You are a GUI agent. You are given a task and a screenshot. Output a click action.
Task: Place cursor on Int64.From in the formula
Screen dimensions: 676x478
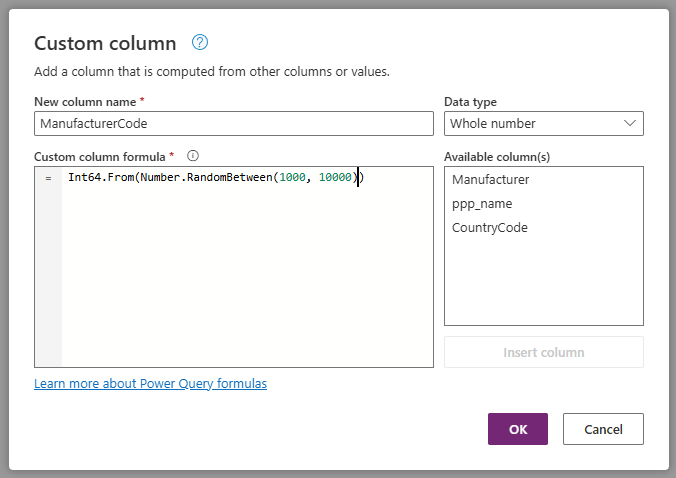100,178
